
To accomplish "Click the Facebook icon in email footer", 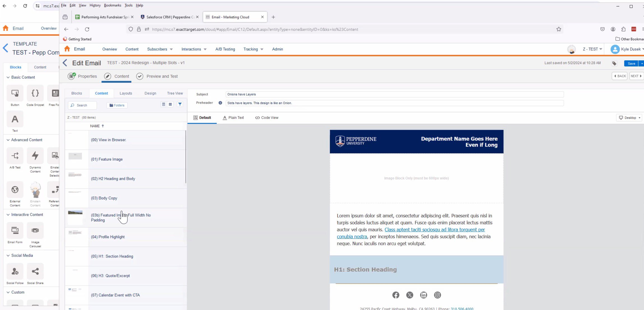I will click(x=396, y=295).
